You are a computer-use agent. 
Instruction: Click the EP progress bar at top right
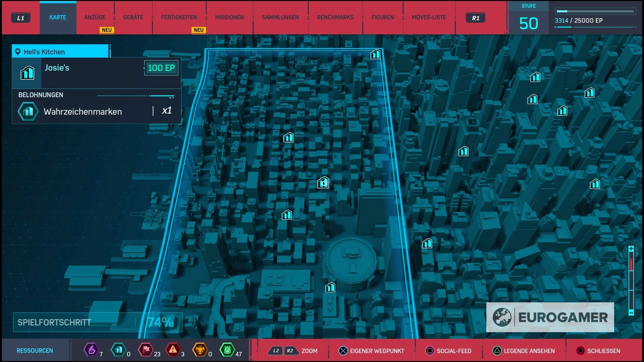[x=595, y=11]
